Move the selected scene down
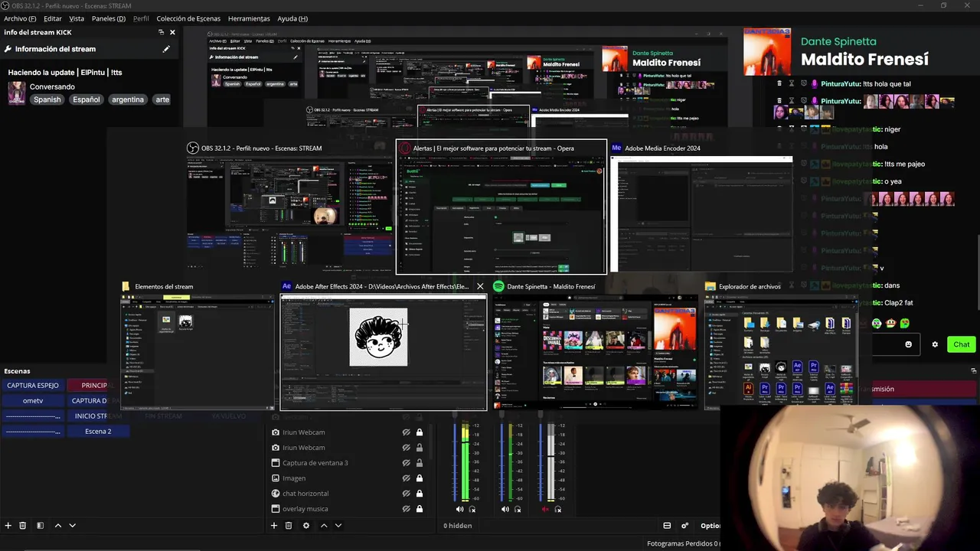Image resolution: width=980 pixels, height=551 pixels. [x=73, y=526]
